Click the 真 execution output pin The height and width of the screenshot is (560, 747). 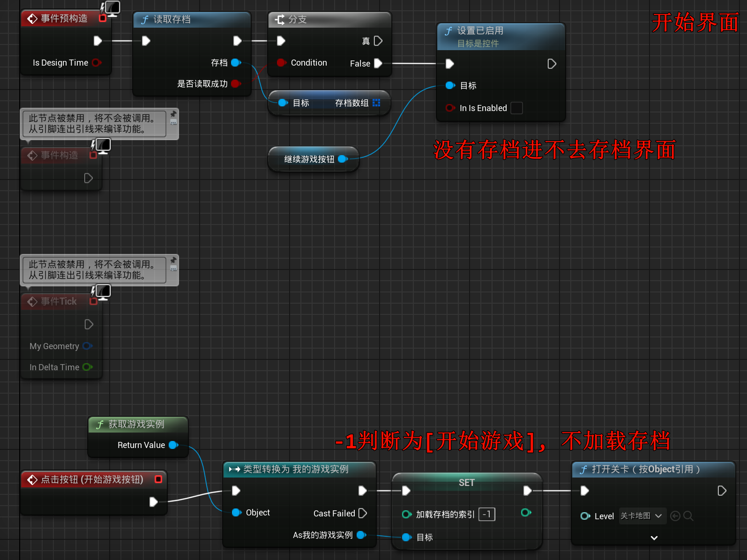click(x=378, y=41)
